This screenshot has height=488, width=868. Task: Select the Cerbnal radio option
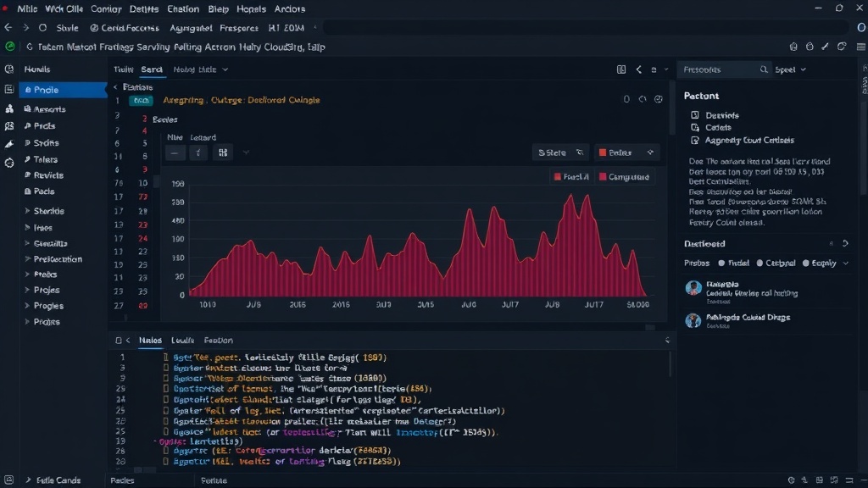click(x=759, y=263)
